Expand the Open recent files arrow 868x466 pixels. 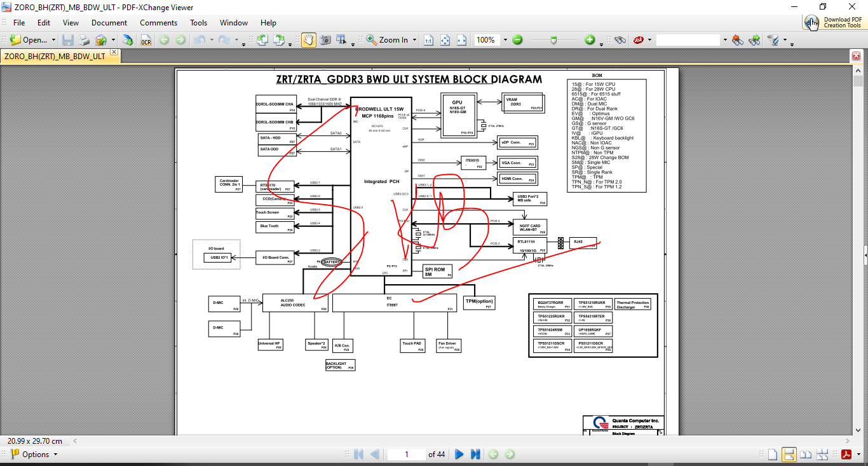click(x=53, y=40)
